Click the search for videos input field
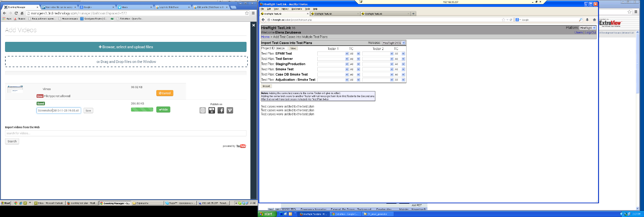The image size is (644, 217). point(125,133)
